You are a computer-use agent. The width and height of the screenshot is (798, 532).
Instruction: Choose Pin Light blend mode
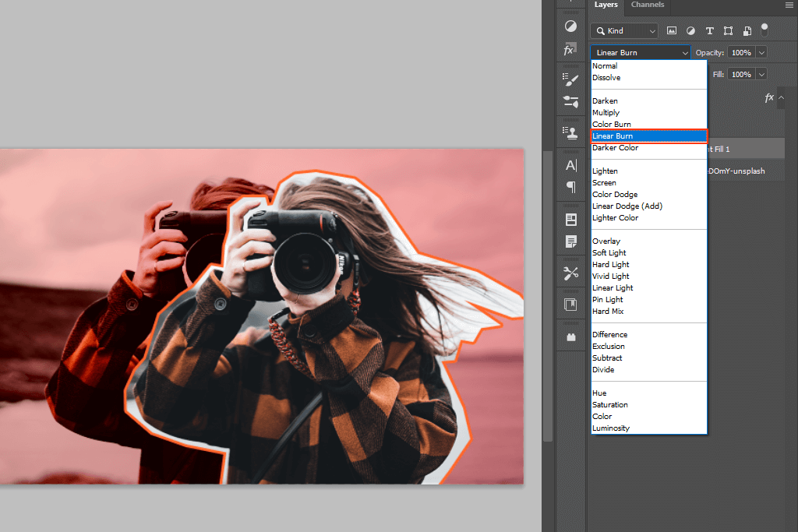coord(649,300)
